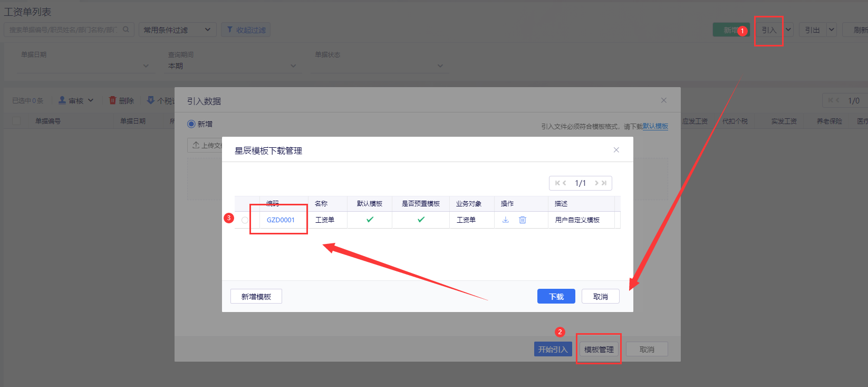The width and height of the screenshot is (868, 387).
Task: Click the 开始引入 button
Action: (x=553, y=349)
